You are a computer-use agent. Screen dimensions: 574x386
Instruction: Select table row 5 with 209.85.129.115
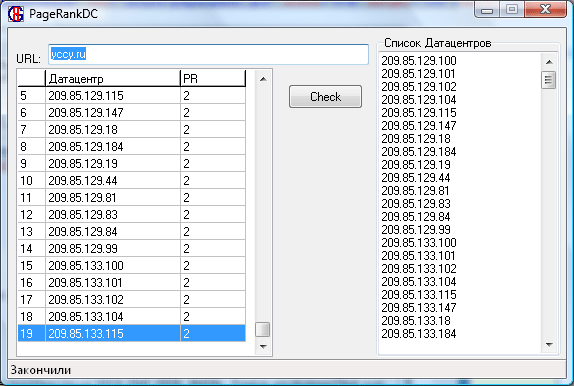pos(132,96)
